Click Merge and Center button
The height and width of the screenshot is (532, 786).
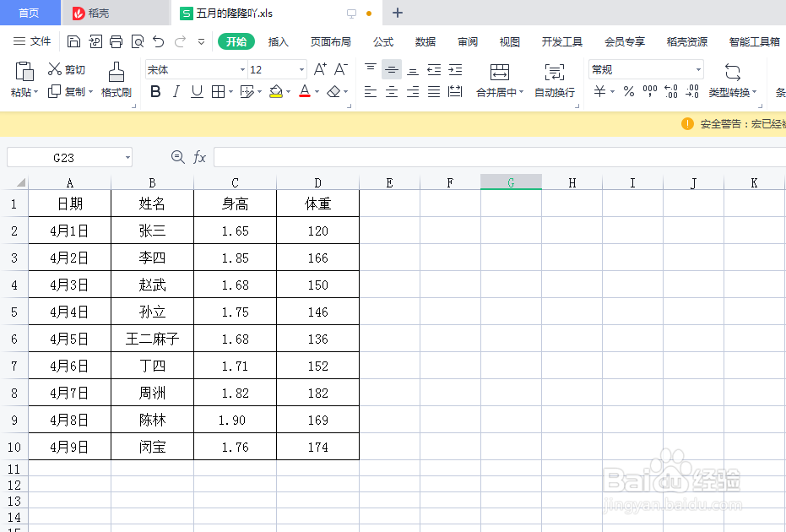tap(499, 80)
